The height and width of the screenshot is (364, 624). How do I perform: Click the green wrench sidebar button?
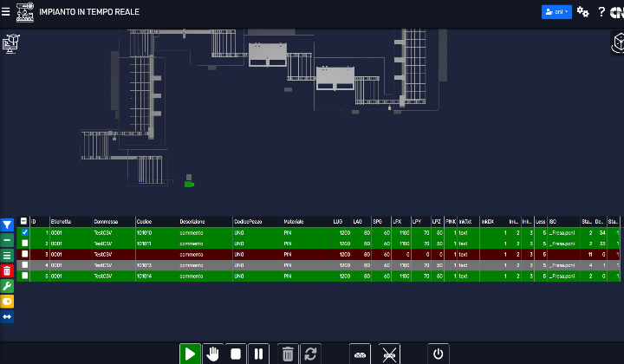click(7, 286)
